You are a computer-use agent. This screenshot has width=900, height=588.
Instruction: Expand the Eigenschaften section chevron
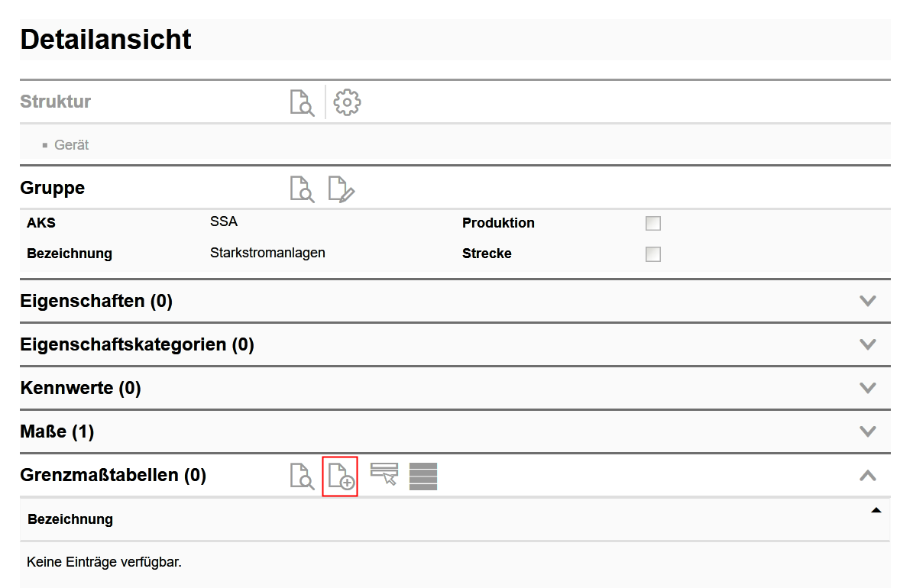[x=867, y=301]
